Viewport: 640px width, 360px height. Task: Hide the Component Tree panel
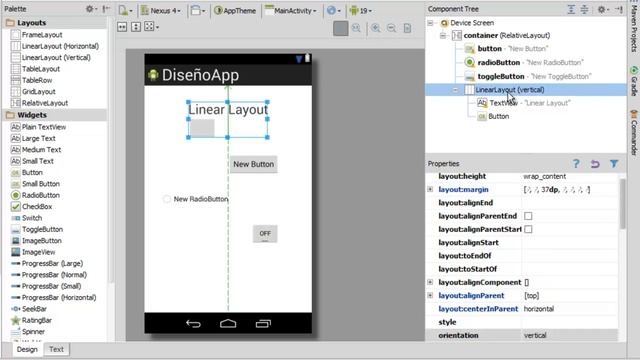619,9
